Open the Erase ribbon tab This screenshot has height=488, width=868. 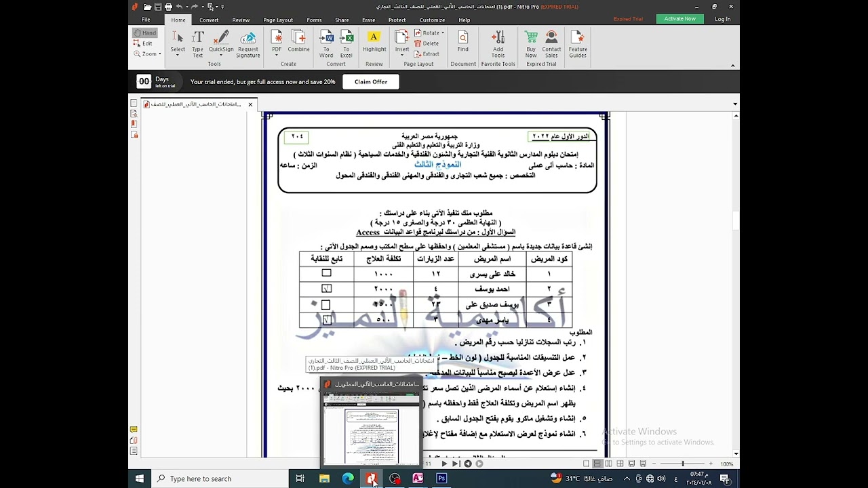[x=368, y=20]
